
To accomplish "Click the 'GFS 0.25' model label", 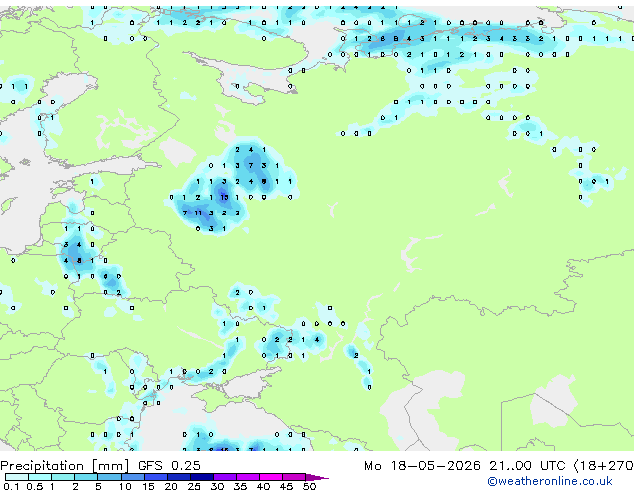I will pyautogui.click(x=169, y=465).
